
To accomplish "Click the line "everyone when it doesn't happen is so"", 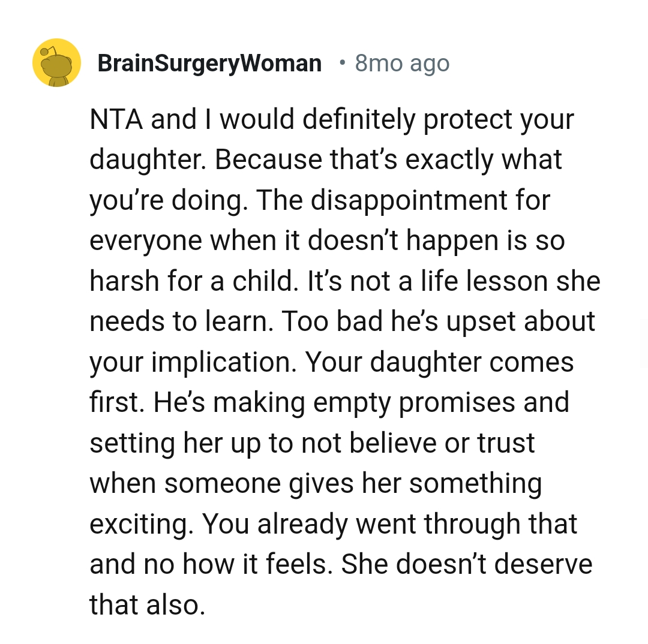I will (327, 241).
